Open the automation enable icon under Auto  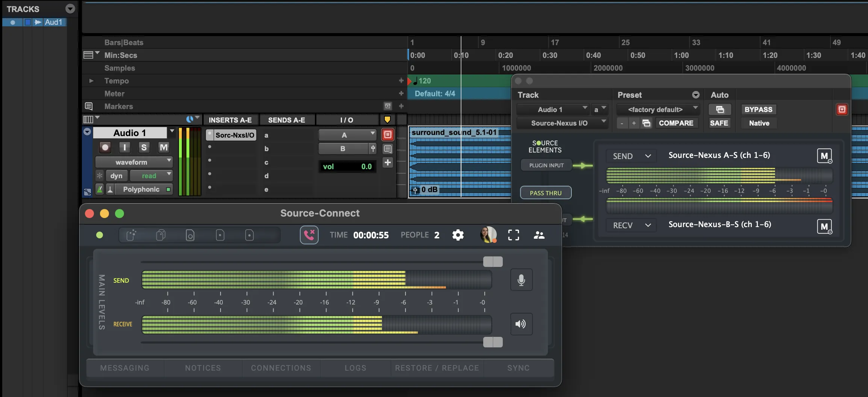click(720, 109)
